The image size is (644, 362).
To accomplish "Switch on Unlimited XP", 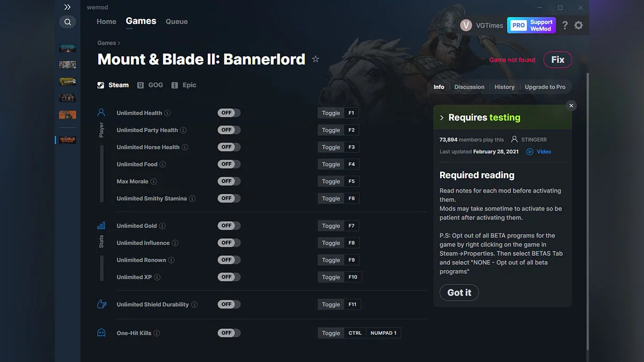I will (229, 277).
